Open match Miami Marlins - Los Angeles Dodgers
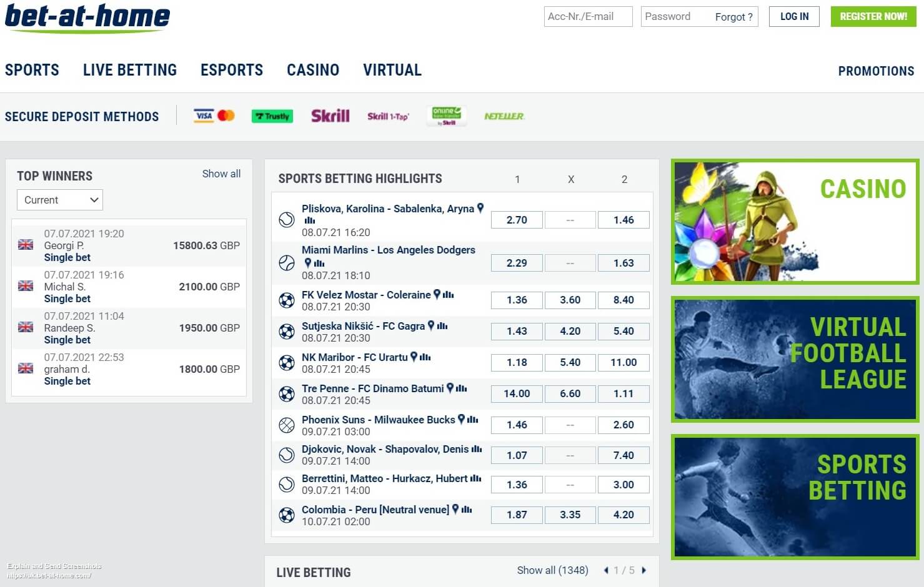Image resolution: width=924 pixels, height=587 pixels. click(389, 250)
